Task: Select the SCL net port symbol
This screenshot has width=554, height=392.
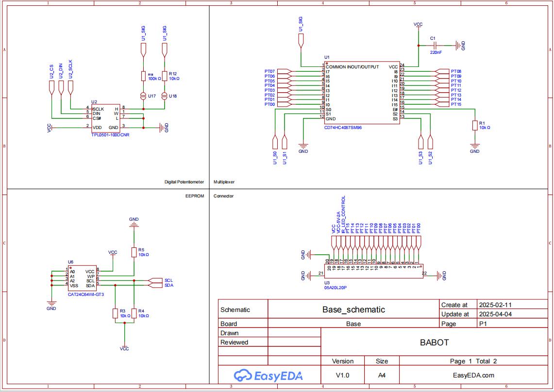Action: 155,280
